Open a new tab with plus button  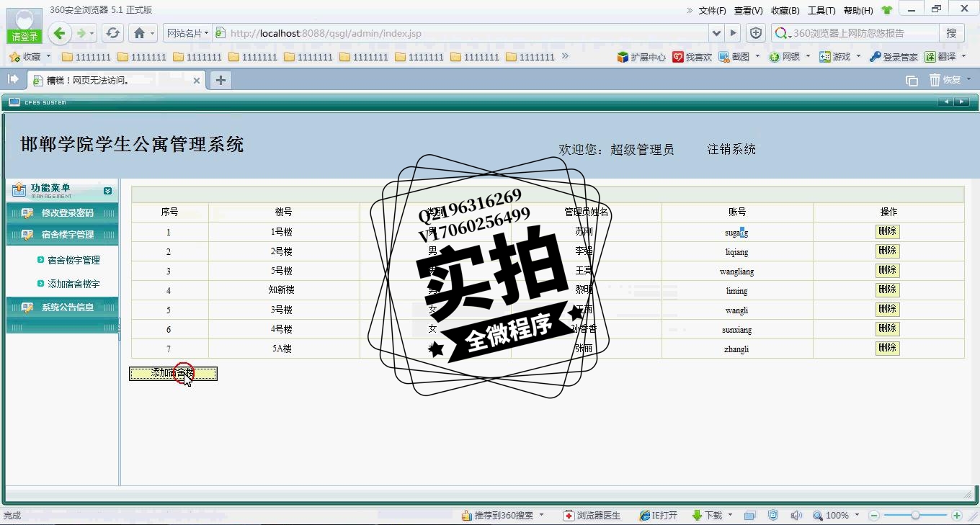[220, 80]
